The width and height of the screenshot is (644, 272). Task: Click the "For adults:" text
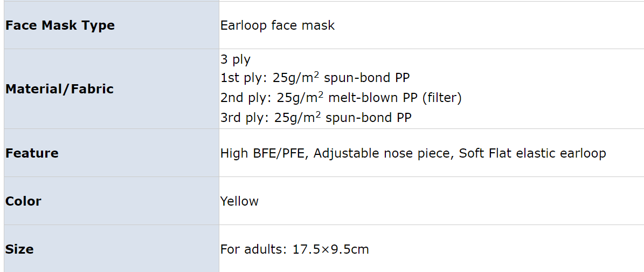tap(253, 249)
